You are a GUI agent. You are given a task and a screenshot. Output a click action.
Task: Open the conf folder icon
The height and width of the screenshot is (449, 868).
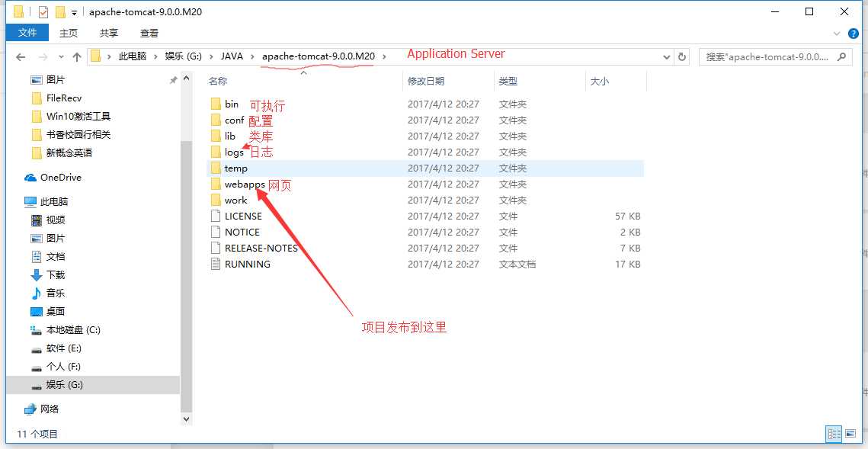pos(216,120)
